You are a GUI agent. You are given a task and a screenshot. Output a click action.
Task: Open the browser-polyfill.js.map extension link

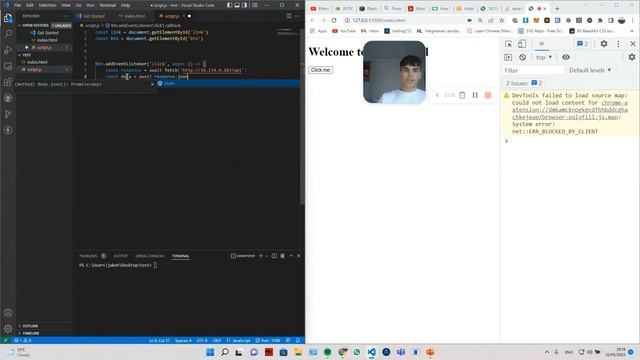(570, 110)
